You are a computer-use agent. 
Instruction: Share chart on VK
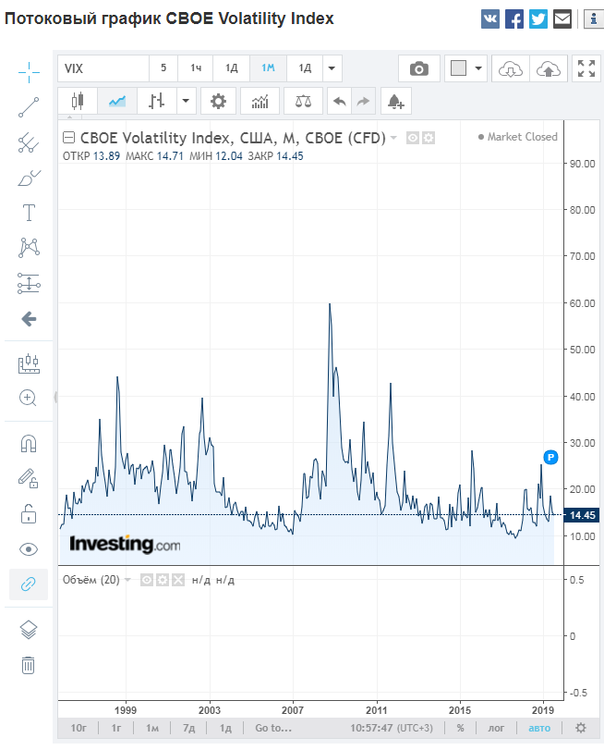tap(490, 19)
